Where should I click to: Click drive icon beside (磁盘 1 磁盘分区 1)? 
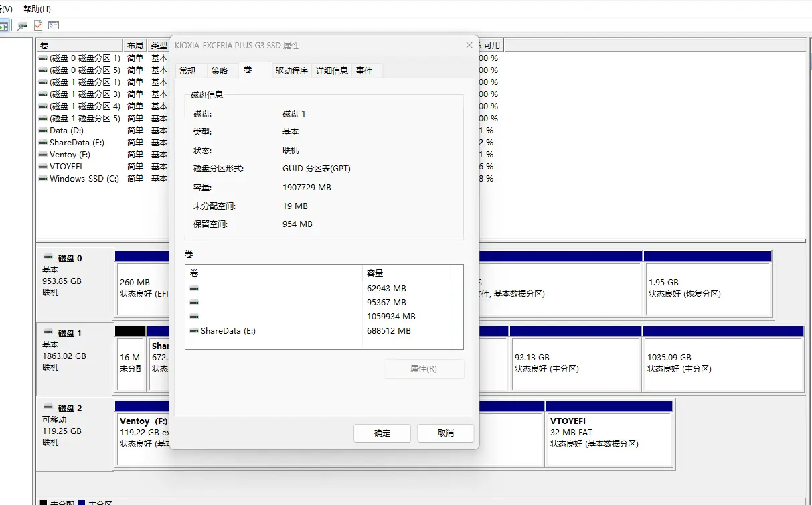43,82
